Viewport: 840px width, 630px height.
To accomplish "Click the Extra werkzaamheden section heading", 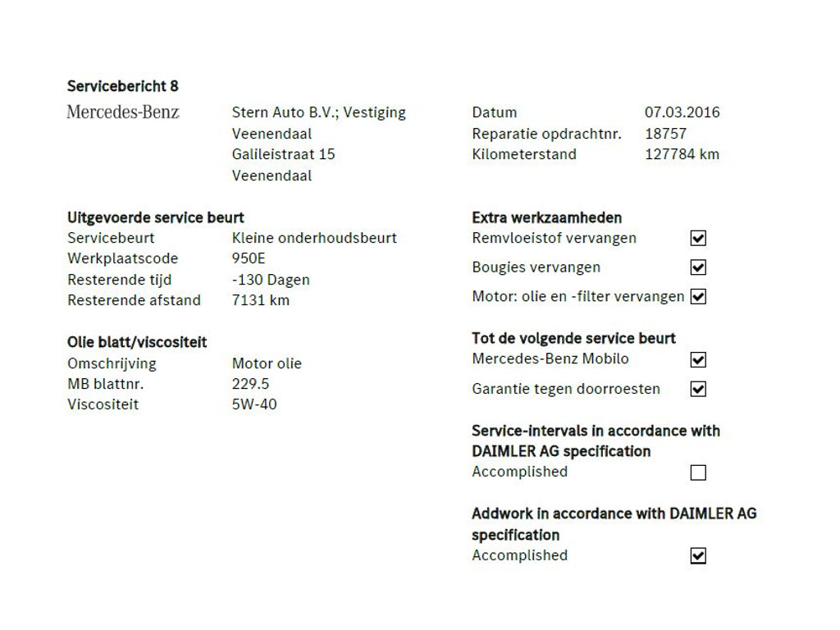I will (x=546, y=217).
